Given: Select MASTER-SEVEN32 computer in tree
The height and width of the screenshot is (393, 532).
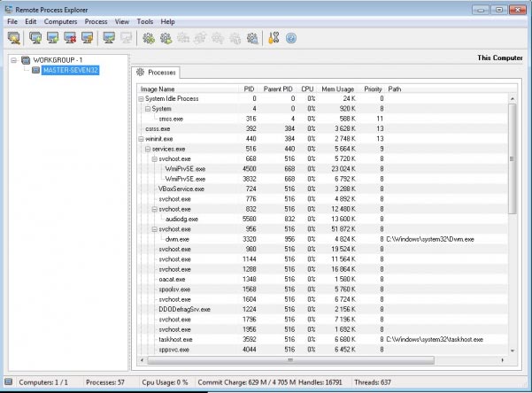Looking at the screenshot, I should click(x=68, y=70).
